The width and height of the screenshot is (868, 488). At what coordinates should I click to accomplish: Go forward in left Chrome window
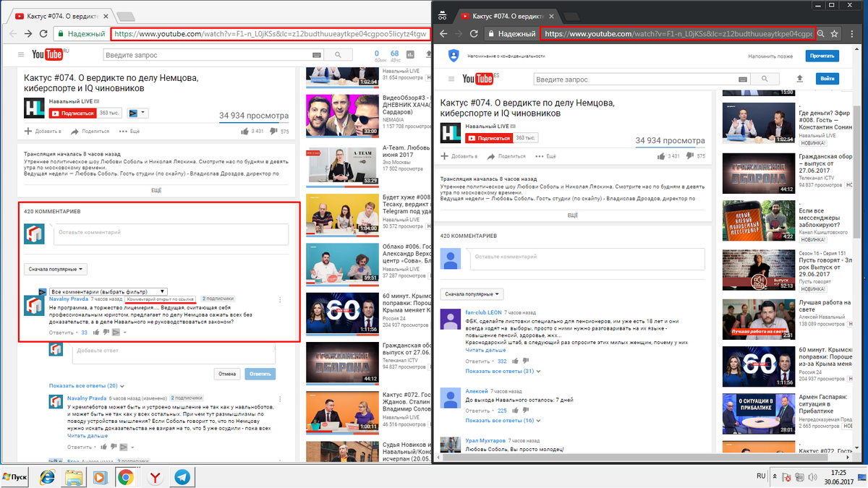(x=27, y=33)
